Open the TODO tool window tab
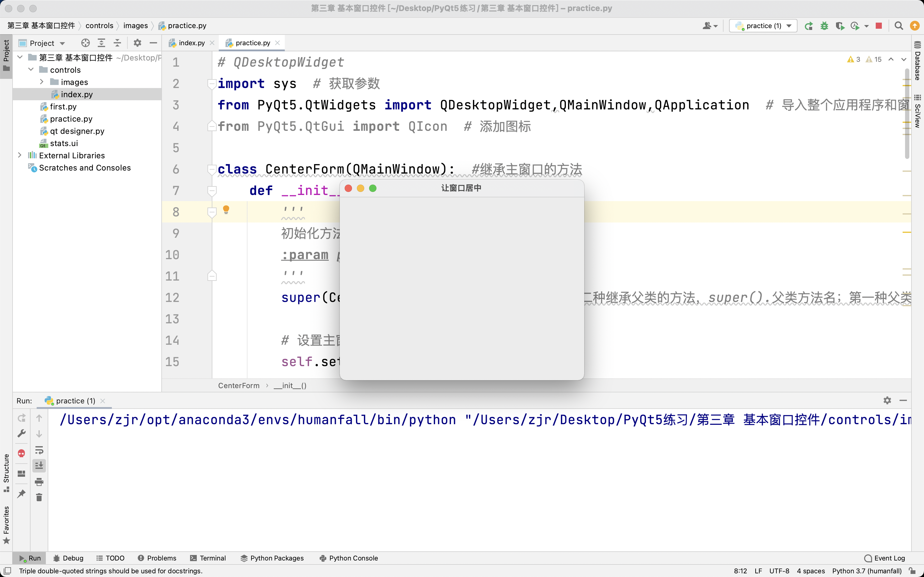 pos(110,558)
